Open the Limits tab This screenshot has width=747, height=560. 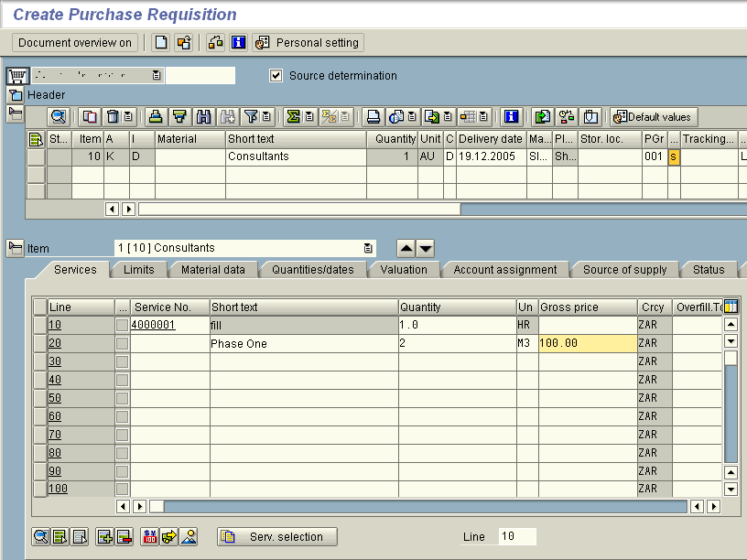tap(139, 269)
